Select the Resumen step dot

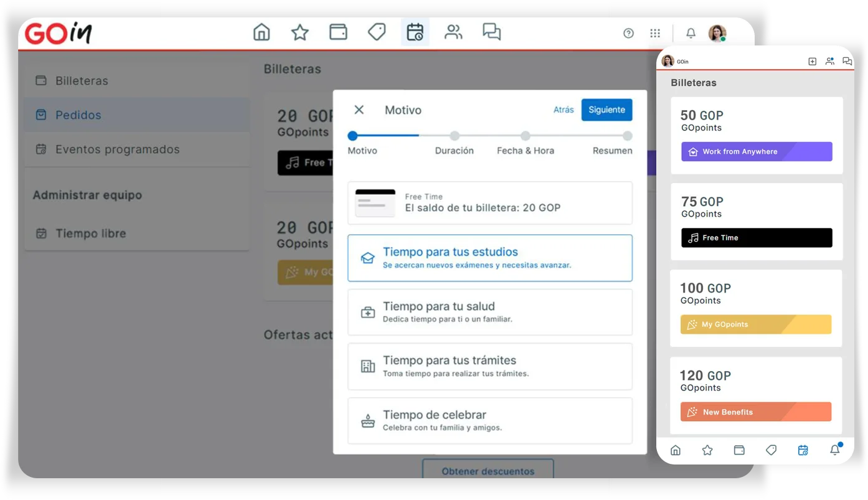pos(627,135)
